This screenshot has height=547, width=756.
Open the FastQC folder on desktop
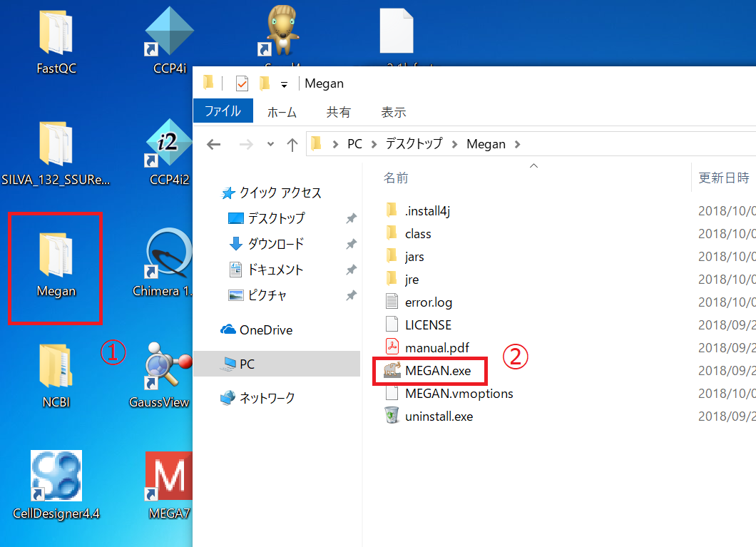point(56,42)
